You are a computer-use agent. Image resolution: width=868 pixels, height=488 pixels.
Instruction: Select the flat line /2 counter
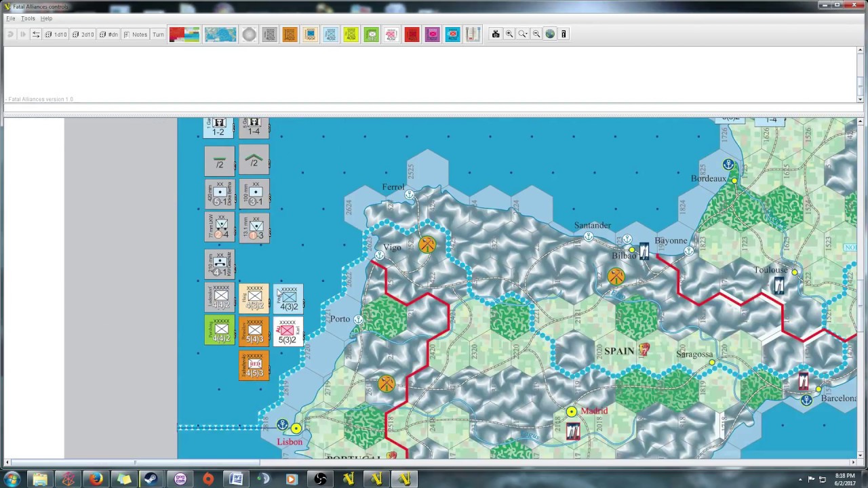pyautogui.click(x=220, y=161)
